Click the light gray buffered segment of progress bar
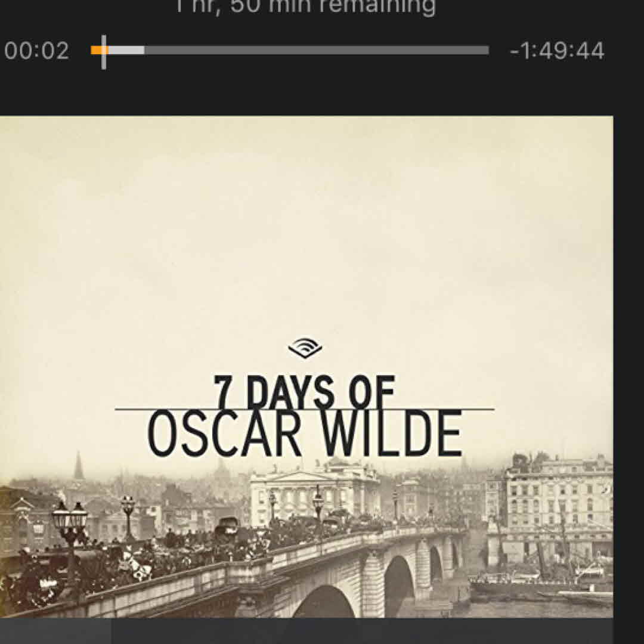The height and width of the screenshot is (644, 644). tap(126, 50)
